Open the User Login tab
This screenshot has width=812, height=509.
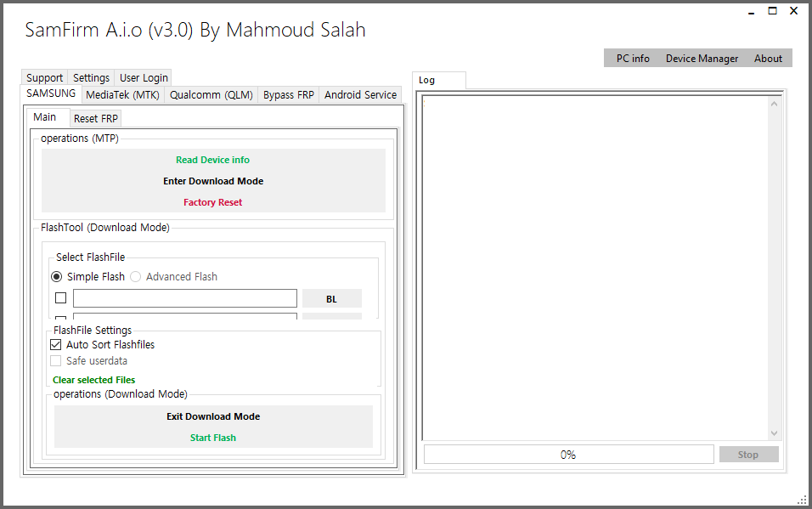point(144,77)
